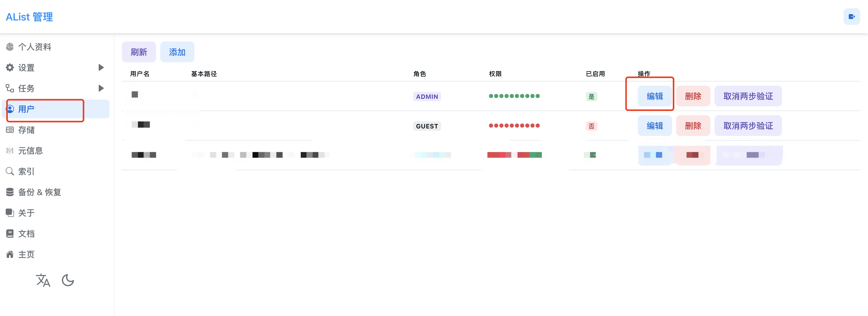Disable two-step verification for the GUEST user
The height and width of the screenshot is (316, 868).
[748, 126]
